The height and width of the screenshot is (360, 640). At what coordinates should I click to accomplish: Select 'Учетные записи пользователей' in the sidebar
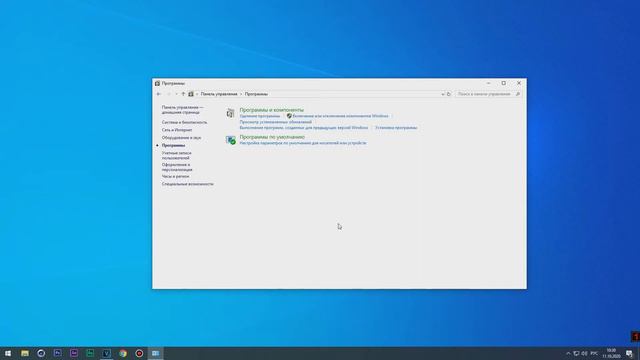[x=176, y=155]
